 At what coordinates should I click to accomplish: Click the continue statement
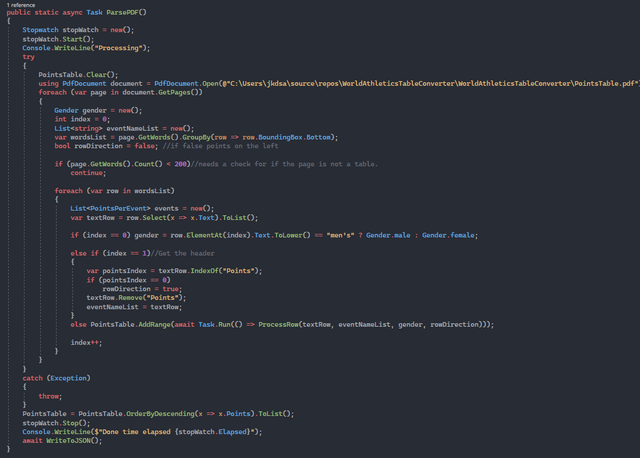point(88,172)
